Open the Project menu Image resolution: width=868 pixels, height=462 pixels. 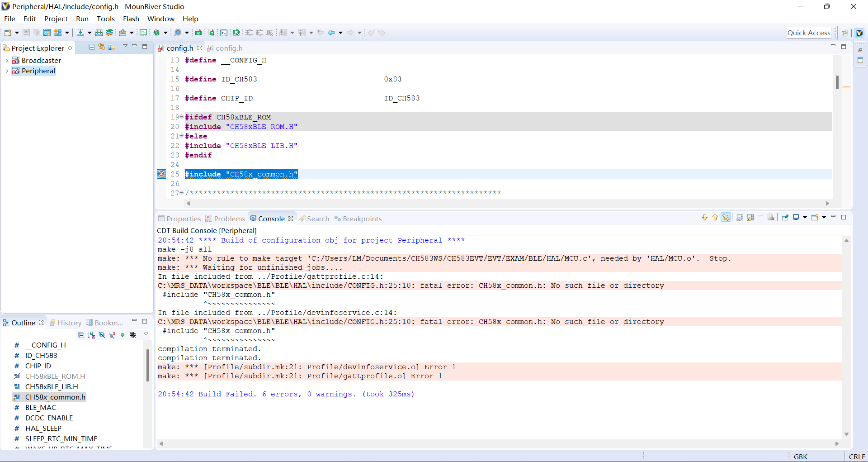pos(56,19)
